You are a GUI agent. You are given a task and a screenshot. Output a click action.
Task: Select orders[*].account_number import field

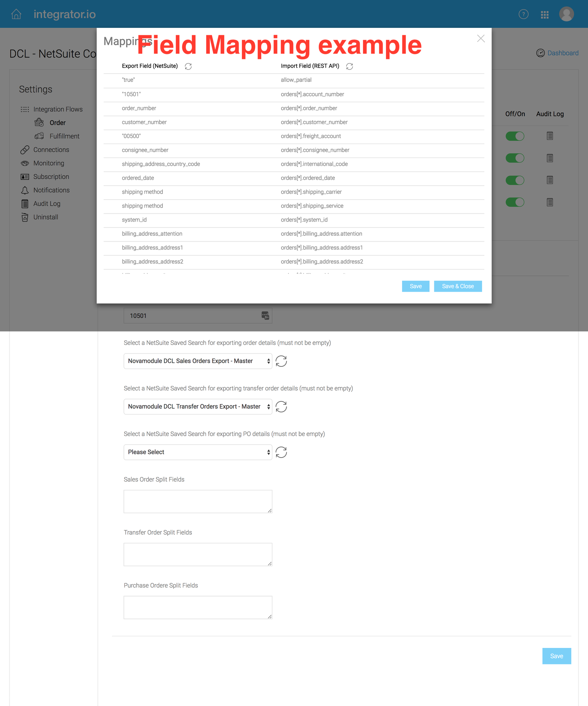[x=312, y=94]
